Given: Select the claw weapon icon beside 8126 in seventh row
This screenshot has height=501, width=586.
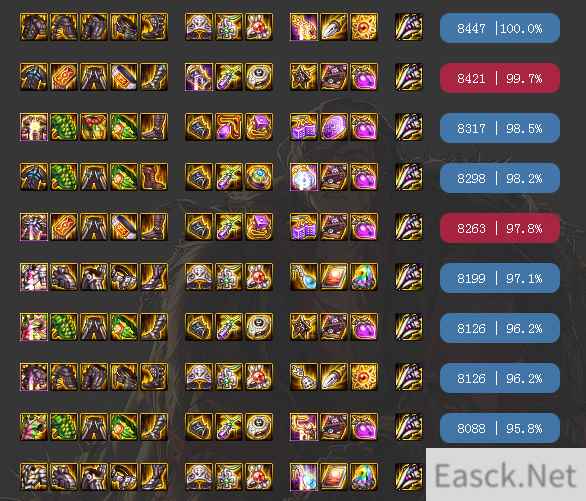Looking at the screenshot, I should tap(409, 327).
